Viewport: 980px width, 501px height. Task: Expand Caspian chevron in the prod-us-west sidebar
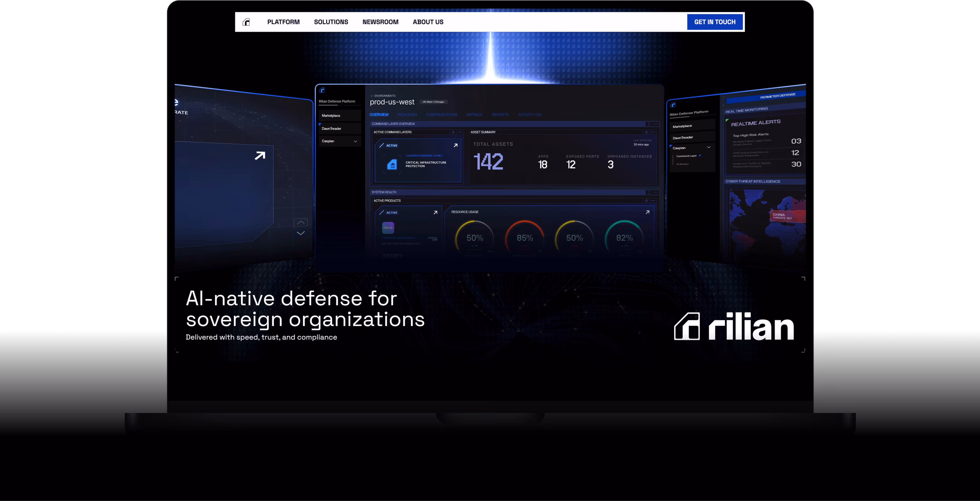[x=355, y=142]
